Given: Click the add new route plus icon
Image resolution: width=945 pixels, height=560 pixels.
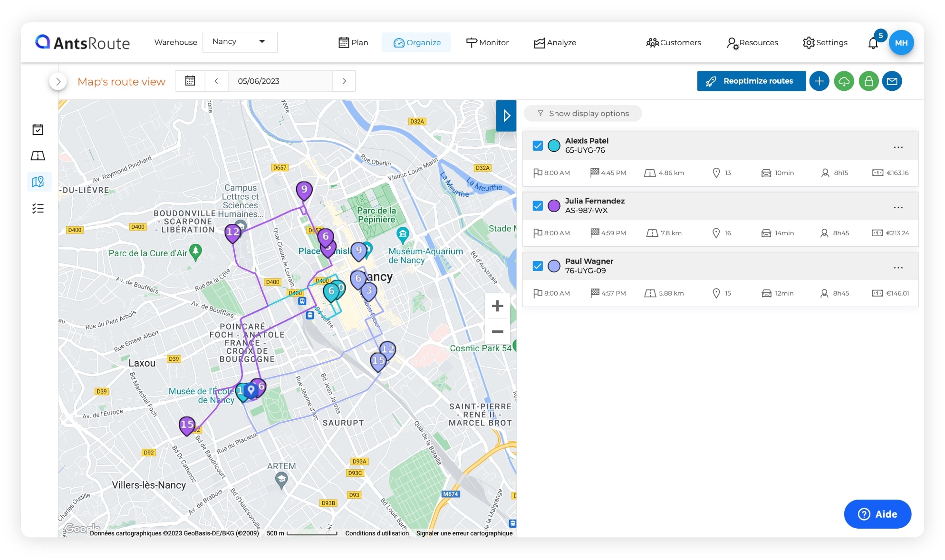Looking at the screenshot, I should coord(820,81).
